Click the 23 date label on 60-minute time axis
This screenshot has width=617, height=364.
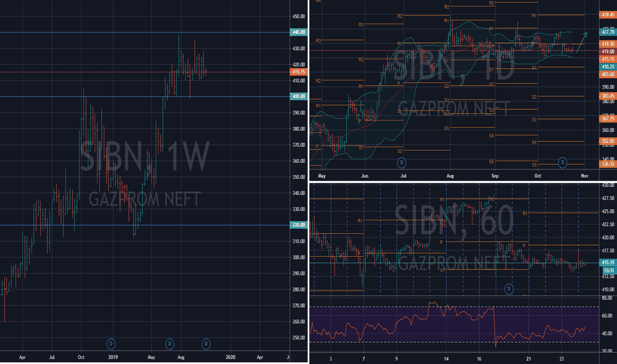coord(561,359)
